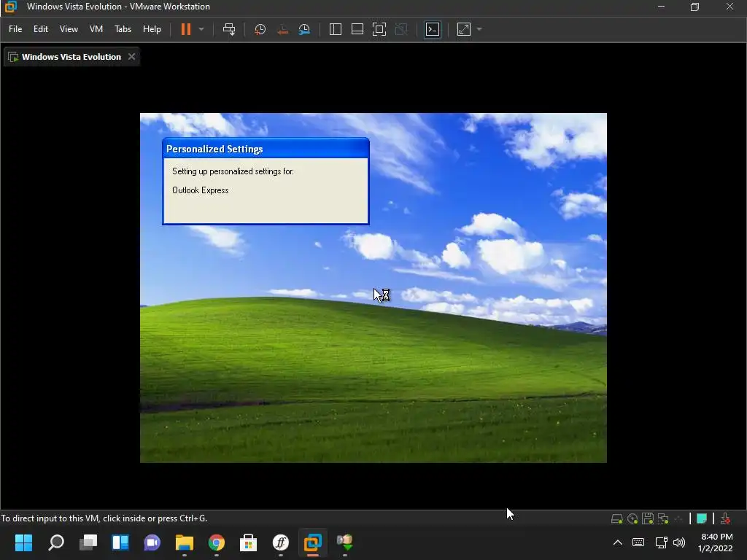The height and width of the screenshot is (560, 747).
Task: Open the VM menu
Action: (96, 29)
